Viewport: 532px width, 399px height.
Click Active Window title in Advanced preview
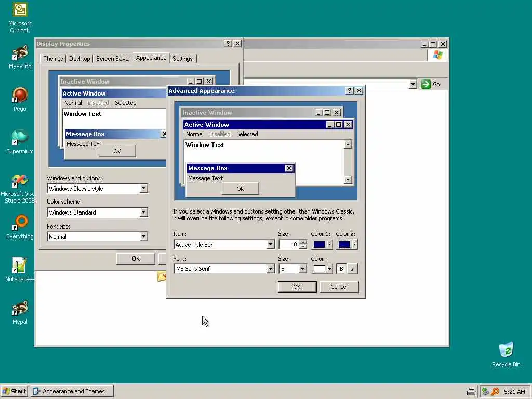(x=206, y=125)
